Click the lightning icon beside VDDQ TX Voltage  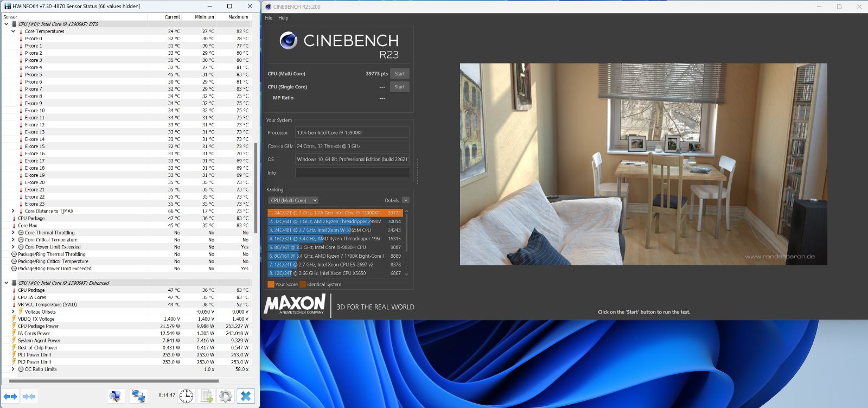coord(15,319)
